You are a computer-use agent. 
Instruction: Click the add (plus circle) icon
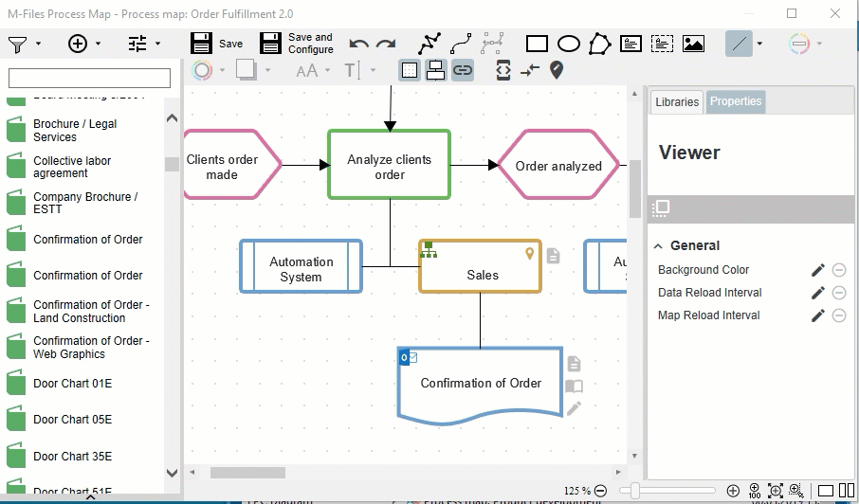[x=77, y=44]
